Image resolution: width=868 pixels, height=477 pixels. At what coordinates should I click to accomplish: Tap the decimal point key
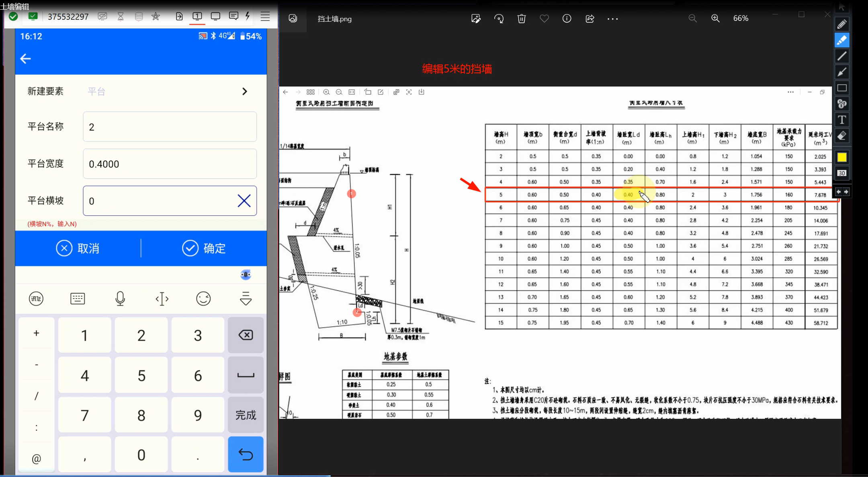(198, 455)
